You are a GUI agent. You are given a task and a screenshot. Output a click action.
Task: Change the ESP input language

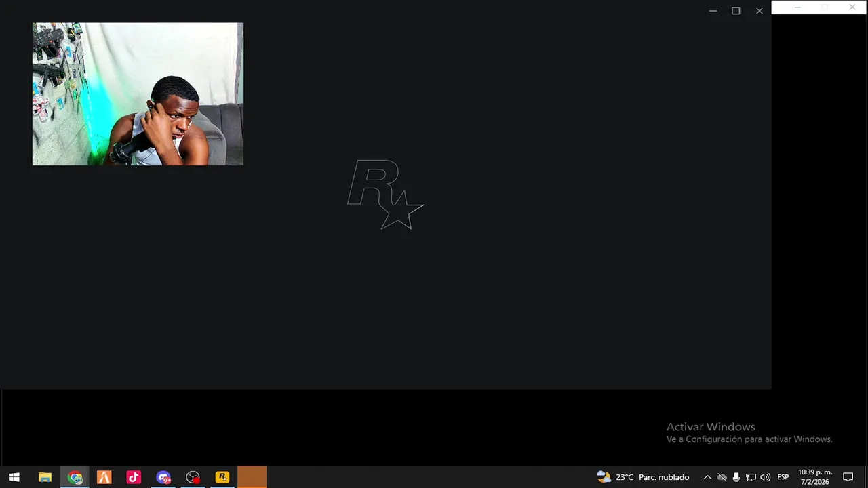783,477
